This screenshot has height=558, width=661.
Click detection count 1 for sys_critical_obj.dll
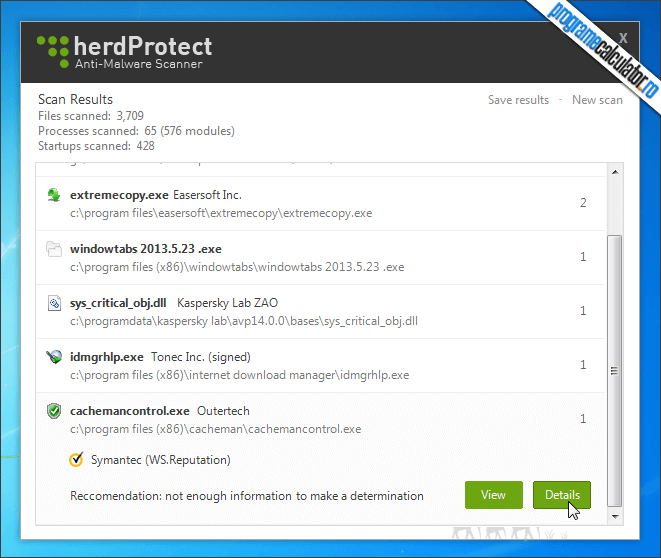[583, 311]
